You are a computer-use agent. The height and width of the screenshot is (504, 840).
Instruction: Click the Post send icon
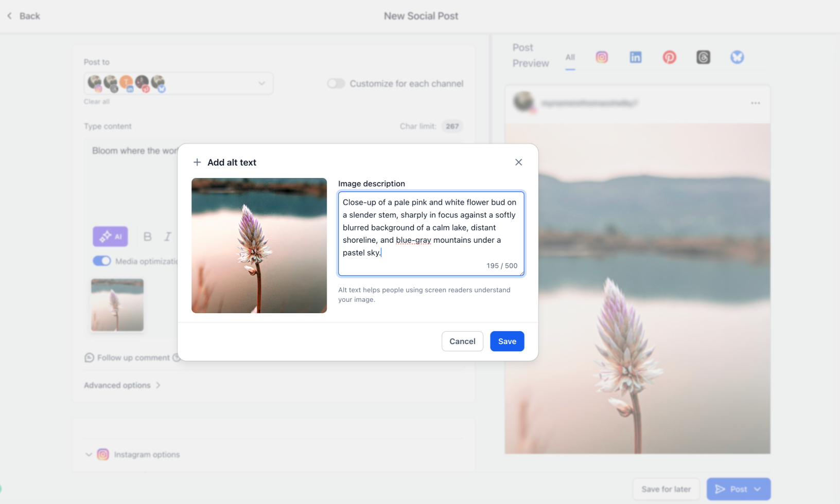point(720,489)
